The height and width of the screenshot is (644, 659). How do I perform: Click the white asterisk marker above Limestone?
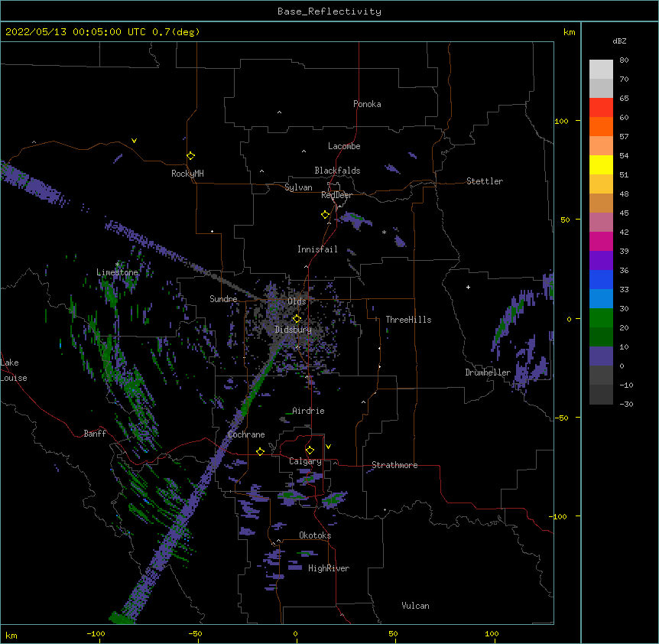(118, 265)
